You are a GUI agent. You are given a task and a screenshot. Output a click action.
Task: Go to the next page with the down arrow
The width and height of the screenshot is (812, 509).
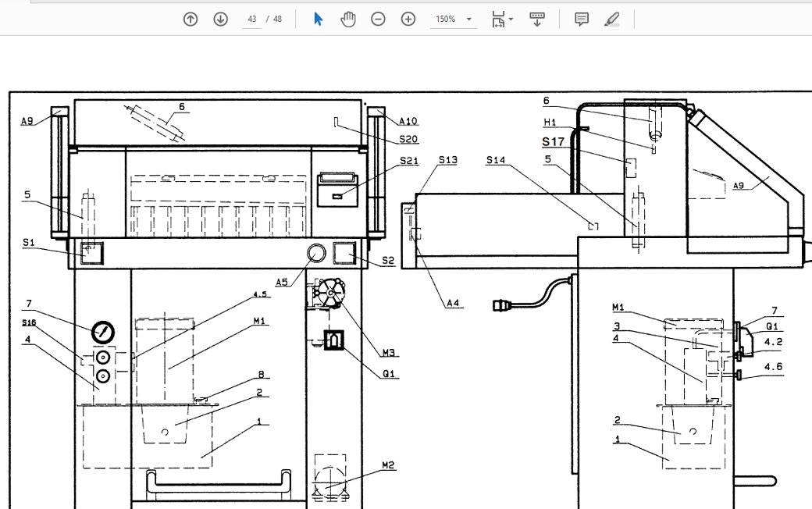tap(220, 20)
